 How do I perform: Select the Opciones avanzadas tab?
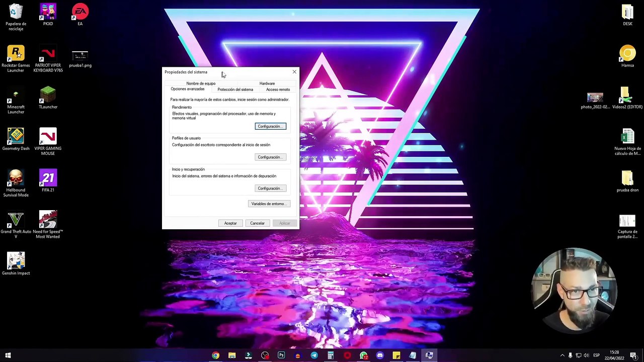click(x=188, y=89)
